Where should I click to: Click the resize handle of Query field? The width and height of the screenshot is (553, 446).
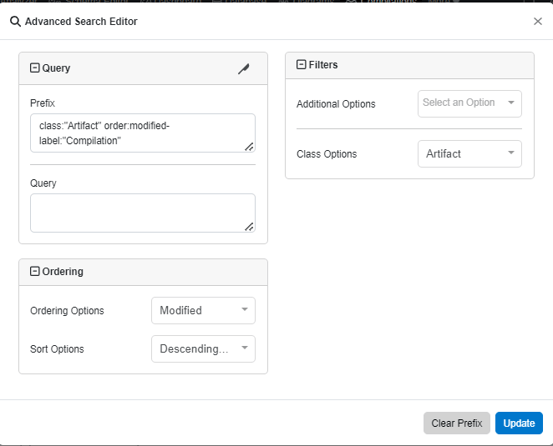[x=249, y=226]
